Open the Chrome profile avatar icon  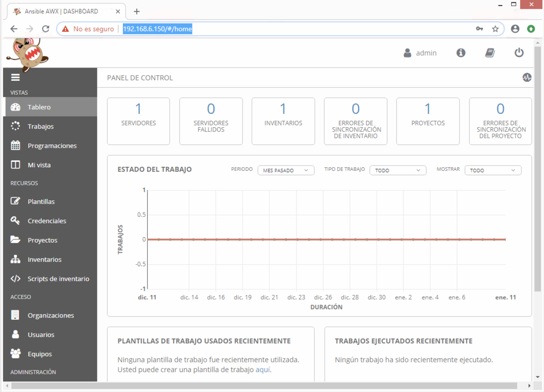515,29
